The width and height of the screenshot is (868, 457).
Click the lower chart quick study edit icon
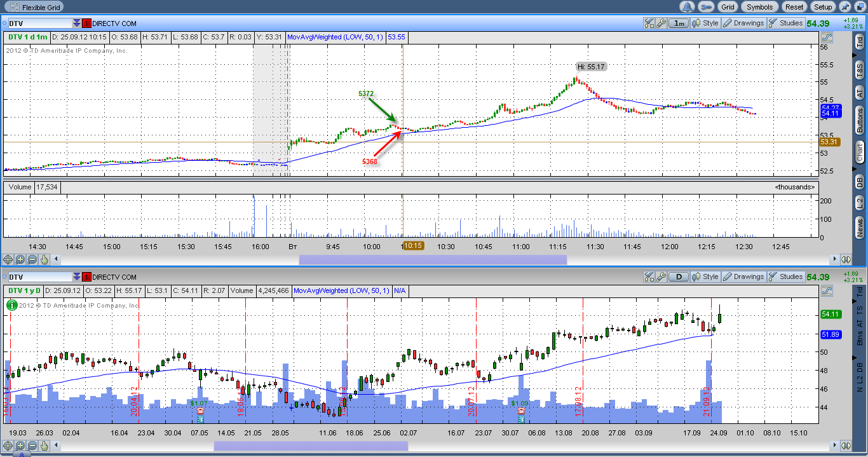pyautogui.click(x=649, y=276)
